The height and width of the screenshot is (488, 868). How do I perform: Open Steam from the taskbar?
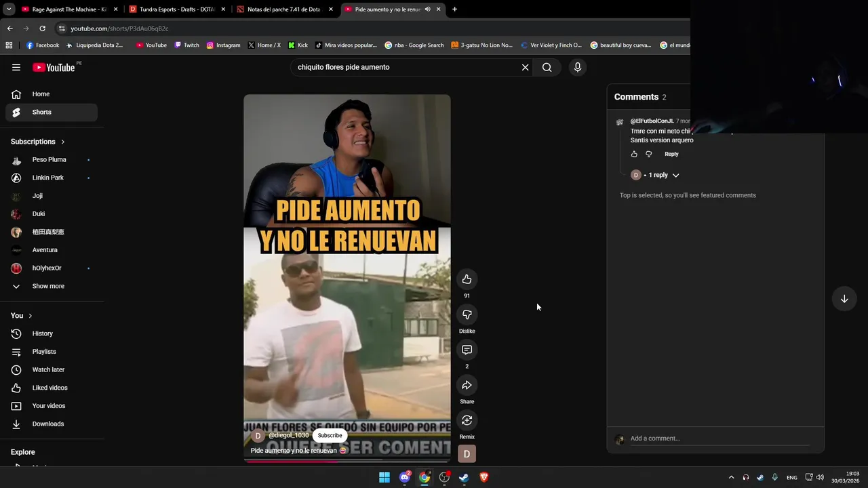[464, 477]
